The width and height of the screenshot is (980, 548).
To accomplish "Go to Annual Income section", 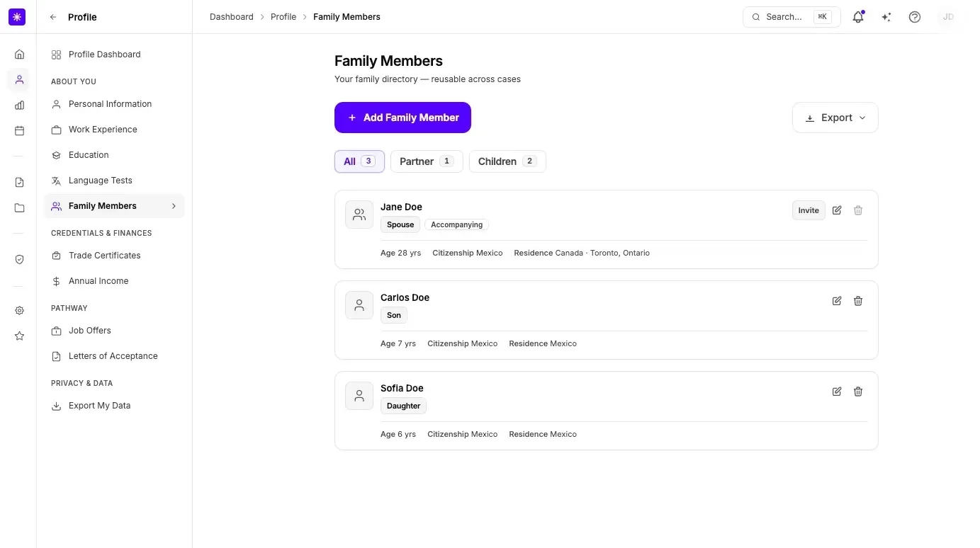I will click(114, 281).
